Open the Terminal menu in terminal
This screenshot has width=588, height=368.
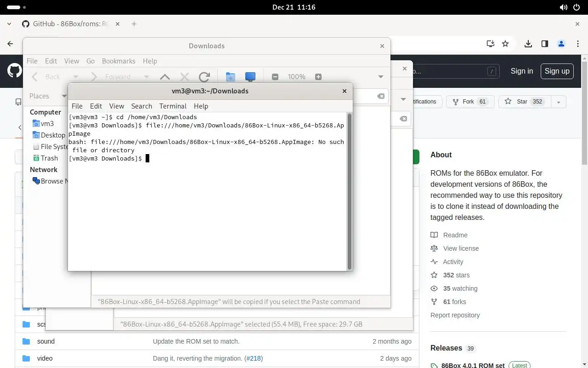point(173,106)
